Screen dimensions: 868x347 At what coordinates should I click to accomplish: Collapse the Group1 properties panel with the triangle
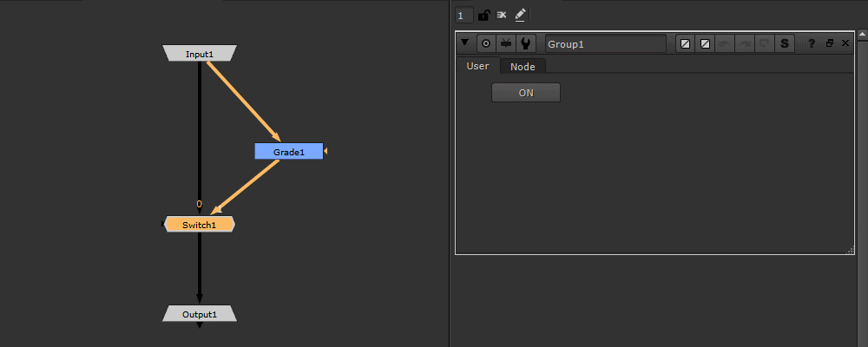pos(464,43)
